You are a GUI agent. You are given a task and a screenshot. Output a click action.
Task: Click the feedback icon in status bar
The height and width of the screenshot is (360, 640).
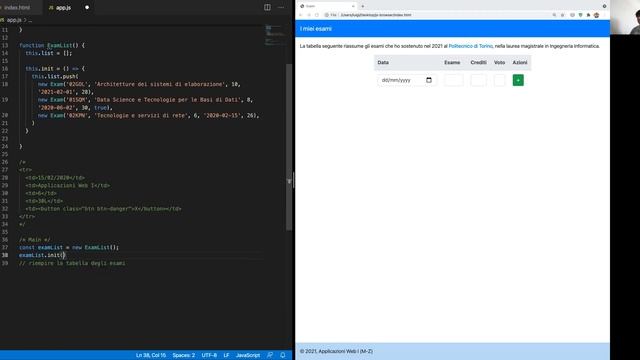tap(270, 355)
